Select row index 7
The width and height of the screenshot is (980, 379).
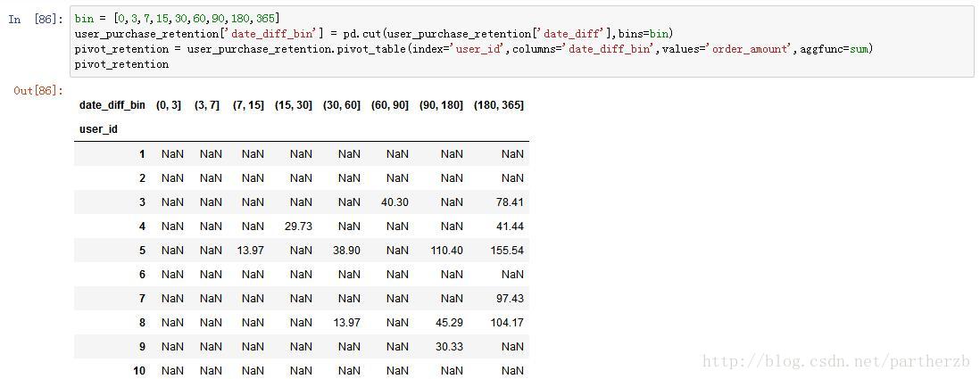click(143, 299)
